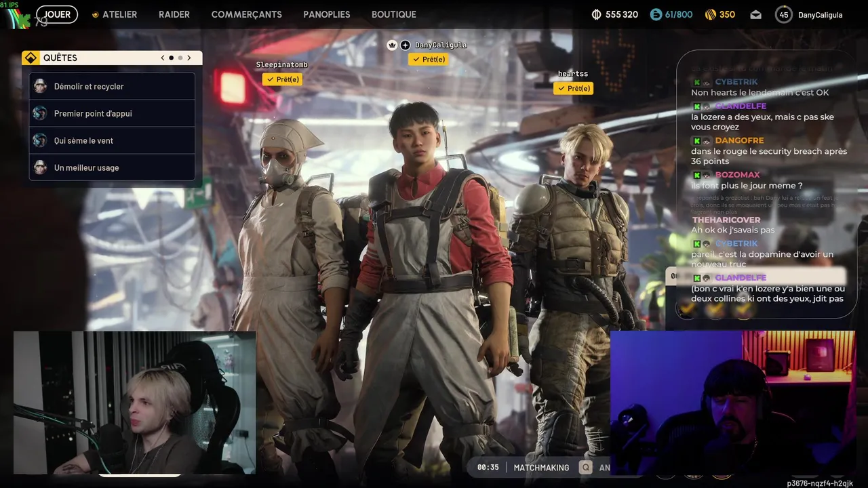Open the BOUTIQUE tab
The image size is (868, 488).
(394, 14)
